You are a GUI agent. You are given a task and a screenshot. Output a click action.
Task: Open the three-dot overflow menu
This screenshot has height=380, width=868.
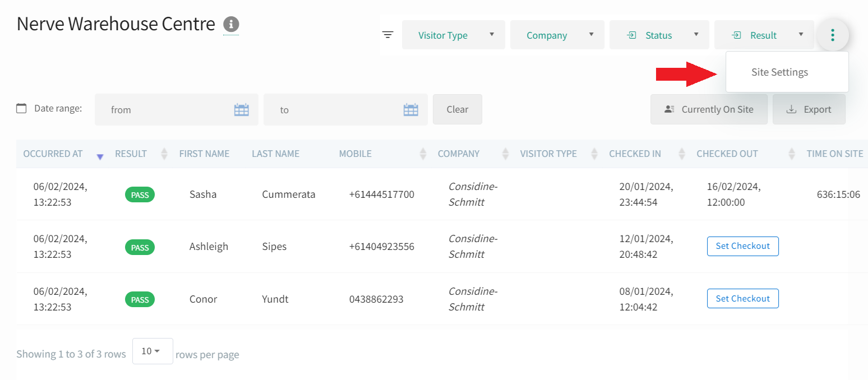pyautogui.click(x=833, y=34)
